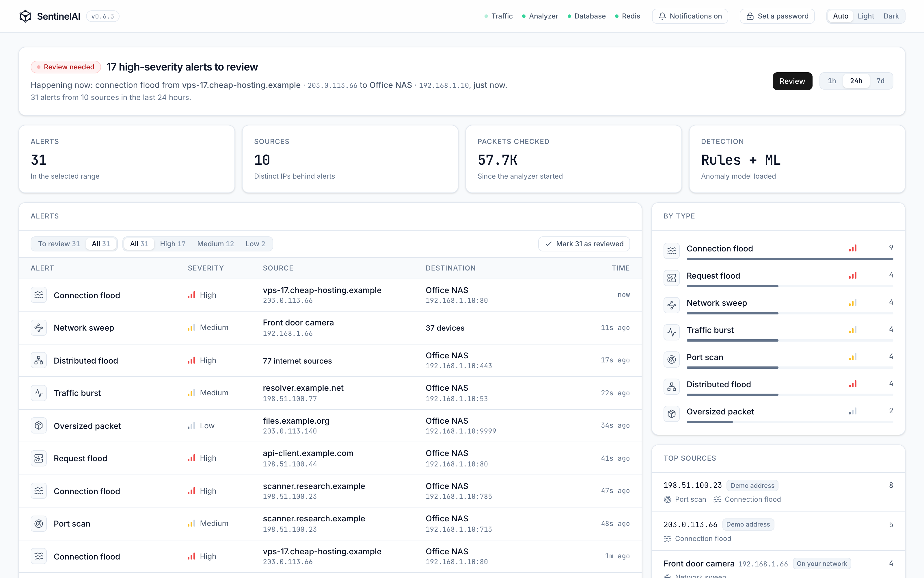The image size is (924, 578).
Task: Click the Demo address badge beside 198.51.100.23
Action: 752,486
